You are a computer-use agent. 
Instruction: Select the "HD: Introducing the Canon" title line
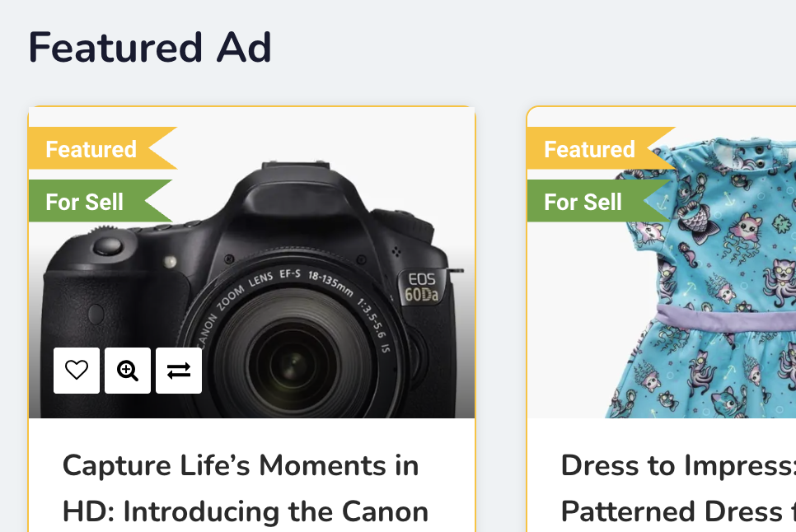pyautogui.click(x=246, y=511)
